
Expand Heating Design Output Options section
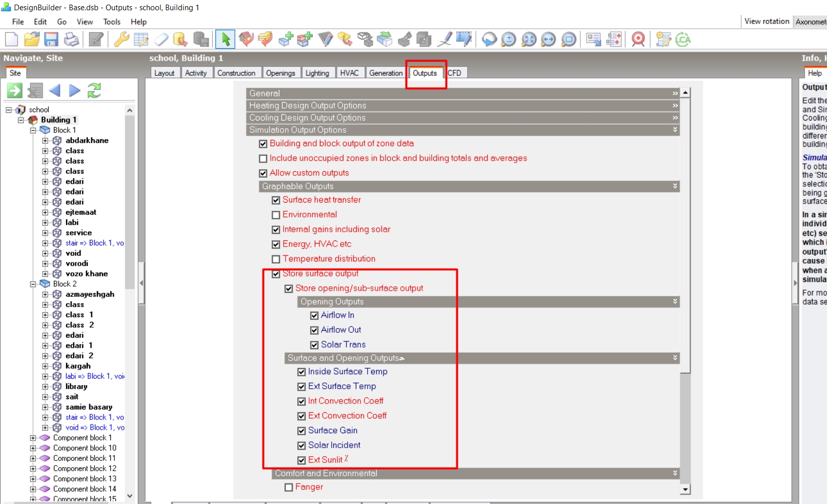pos(462,106)
